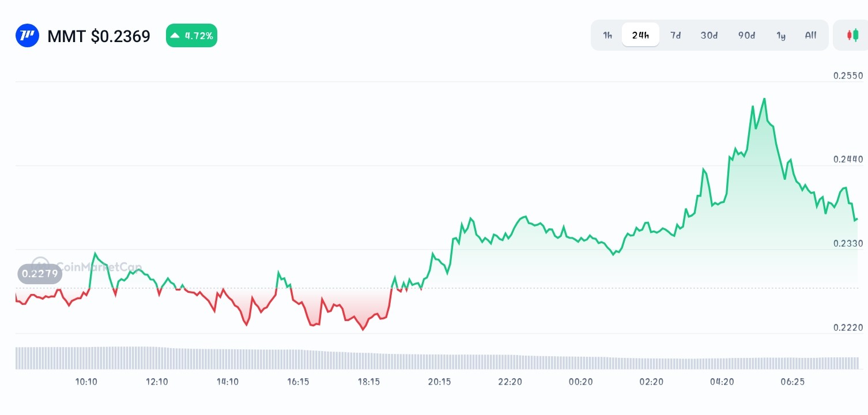Viewport: 868px width, 415px height.
Task: Click the 18:15 time axis label
Action: click(x=369, y=382)
